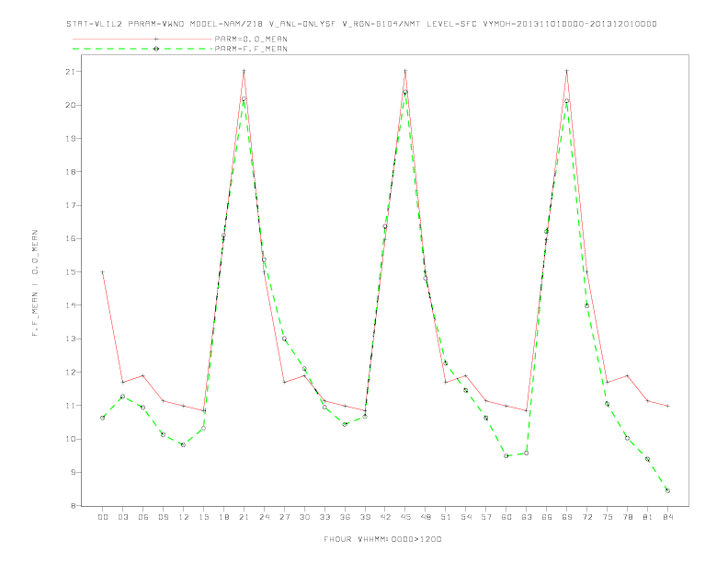This screenshot has height=563, width=728.
Task: Click x-axis tick label 66
Action: [x=547, y=517]
